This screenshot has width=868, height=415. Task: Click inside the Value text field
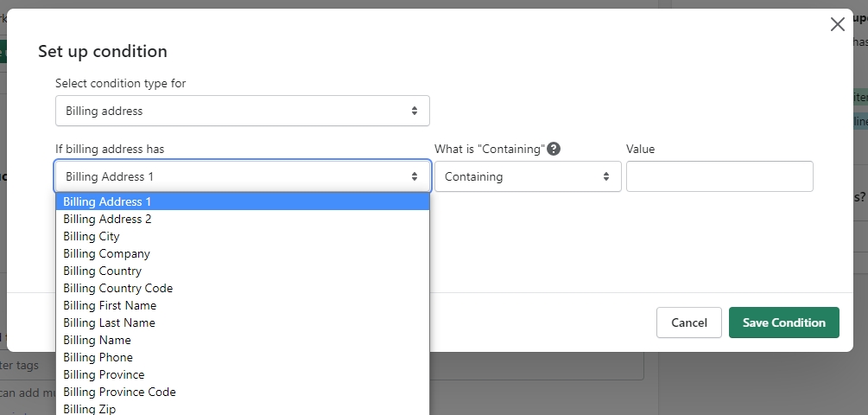pyautogui.click(x=719, y=176)
